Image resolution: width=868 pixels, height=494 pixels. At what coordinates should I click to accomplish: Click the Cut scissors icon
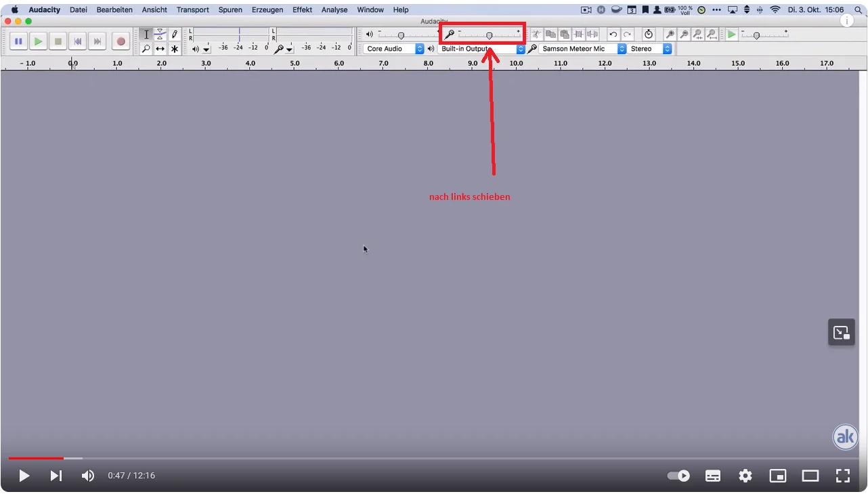tap(536, 34)
